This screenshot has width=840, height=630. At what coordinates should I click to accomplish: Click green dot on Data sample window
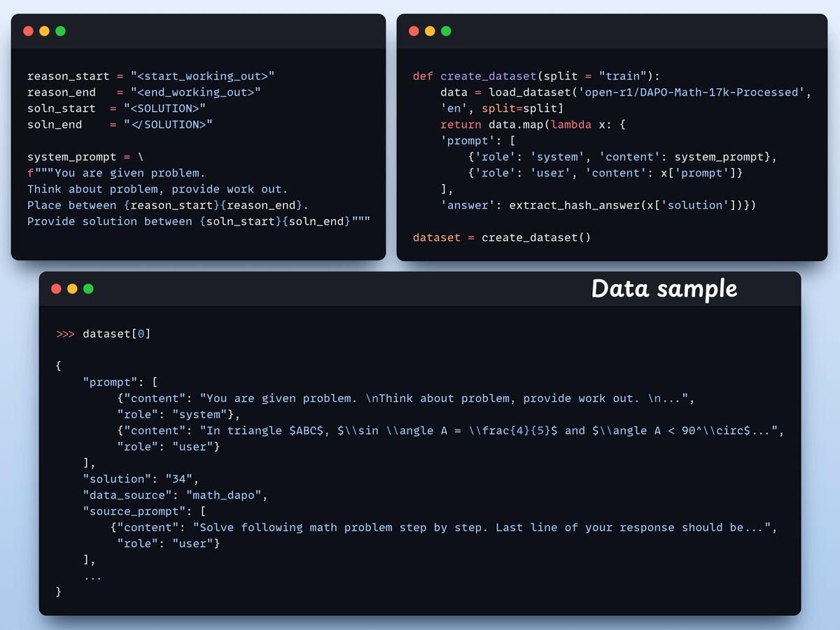click(x=88, y=288)
